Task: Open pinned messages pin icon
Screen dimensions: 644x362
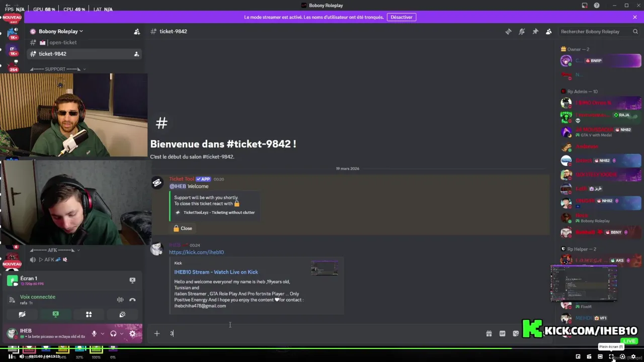Action: (535, 31)
